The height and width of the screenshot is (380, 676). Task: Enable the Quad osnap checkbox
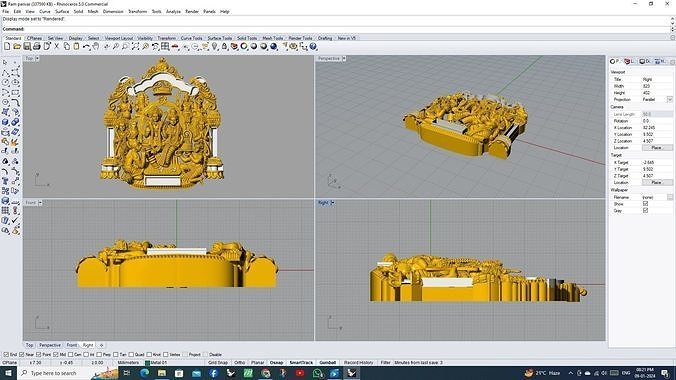pos(131,355)
